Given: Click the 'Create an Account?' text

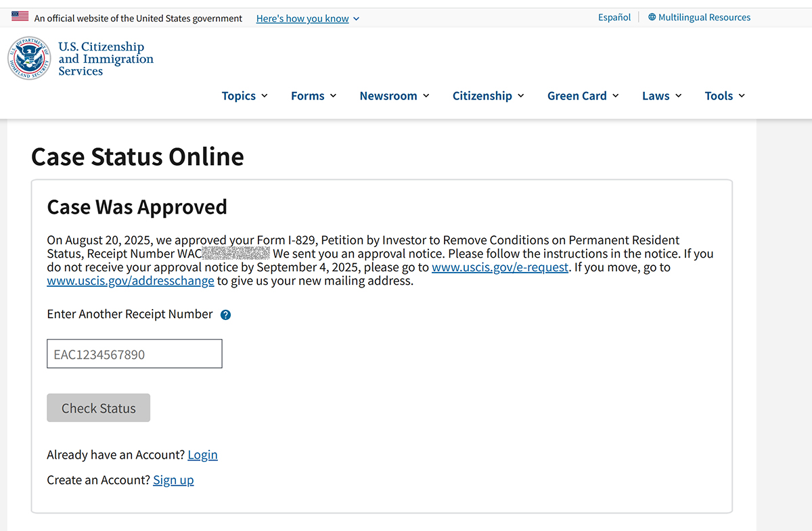Looking at the screenshot, I should coord(99,480).
